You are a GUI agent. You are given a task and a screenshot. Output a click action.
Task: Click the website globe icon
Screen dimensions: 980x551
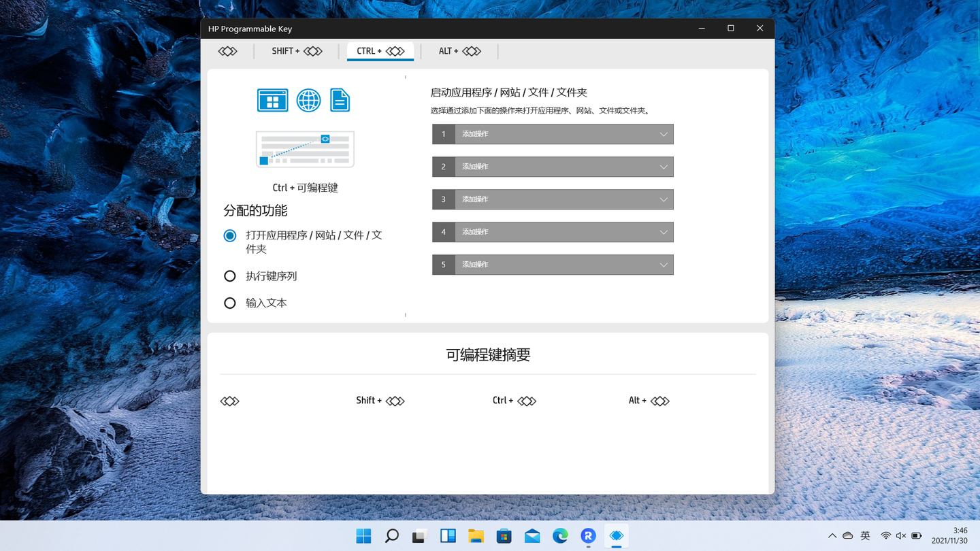click(x=308, y=100)
